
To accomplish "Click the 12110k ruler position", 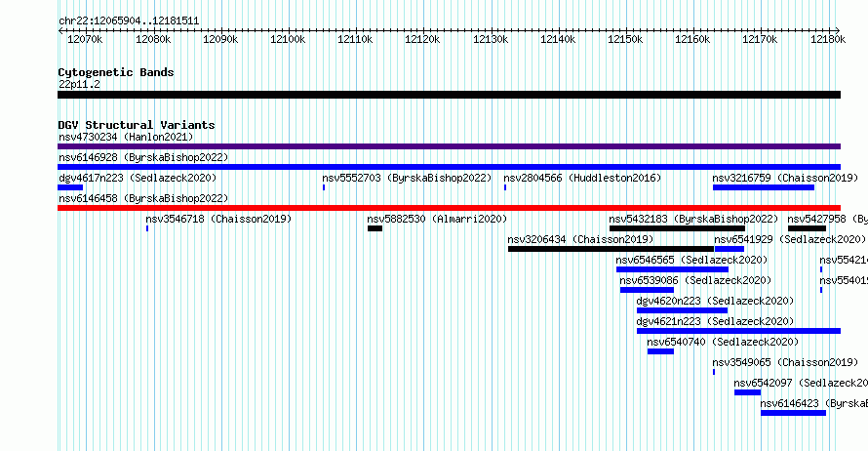I will (x=355, y=39).
